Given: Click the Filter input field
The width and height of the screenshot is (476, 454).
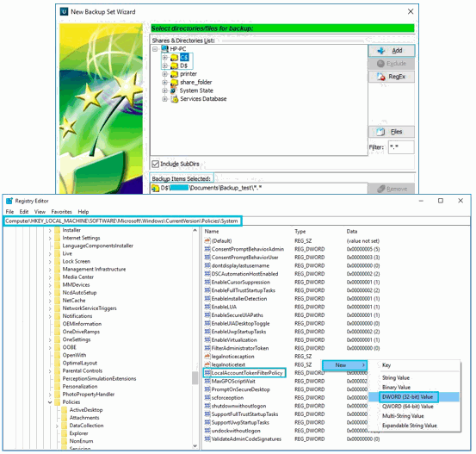Looking at the screenshot, I should point(401,147).
